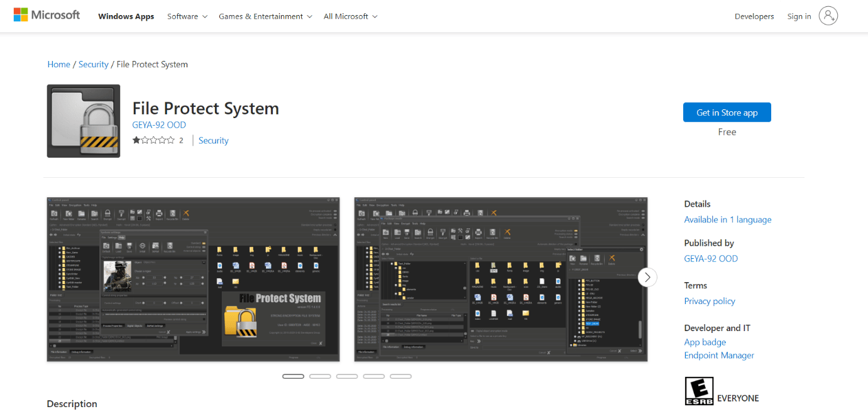868x414 pixels.
Task: Click the EVERYONE rating text
Action: click(738, 398)
